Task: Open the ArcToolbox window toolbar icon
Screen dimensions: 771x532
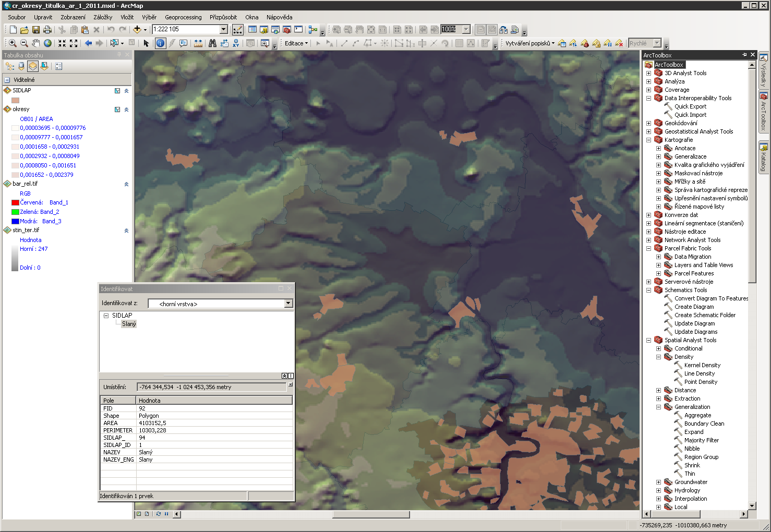Action: (x=286, y=30)
